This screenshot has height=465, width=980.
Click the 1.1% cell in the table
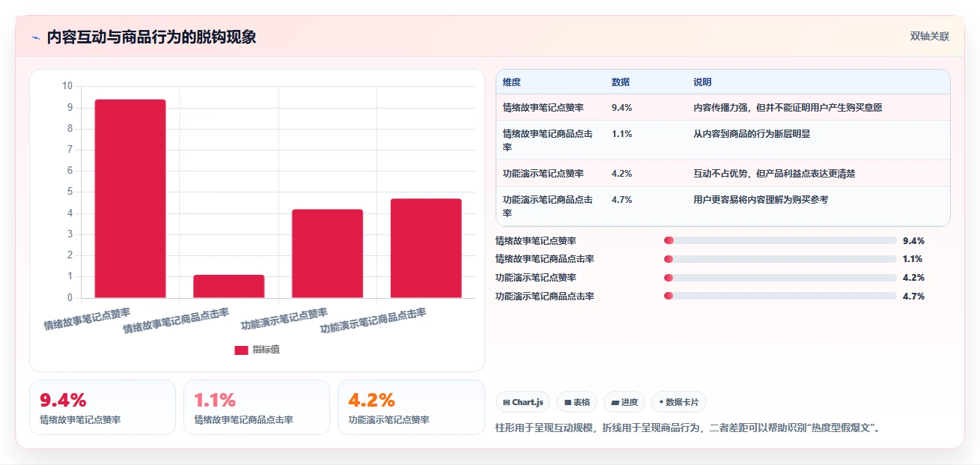click(622, 134)
